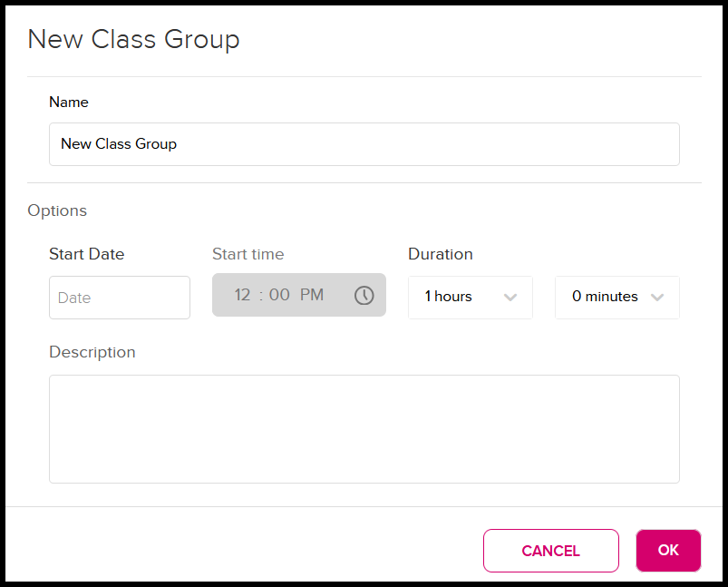Select the Date input under Start Date
The image size is (728, 587).
tap(119, 297)
